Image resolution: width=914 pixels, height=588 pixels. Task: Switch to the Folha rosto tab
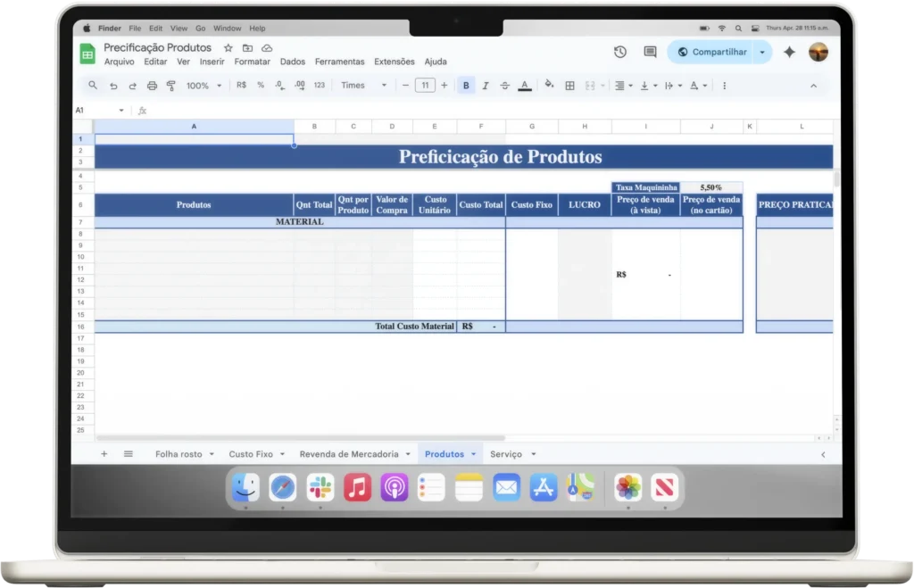tap(179, 454)
